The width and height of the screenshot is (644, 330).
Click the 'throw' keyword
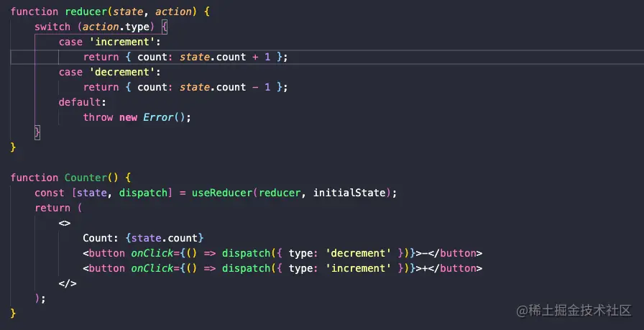pyautogui.click(x=98, y=117)
